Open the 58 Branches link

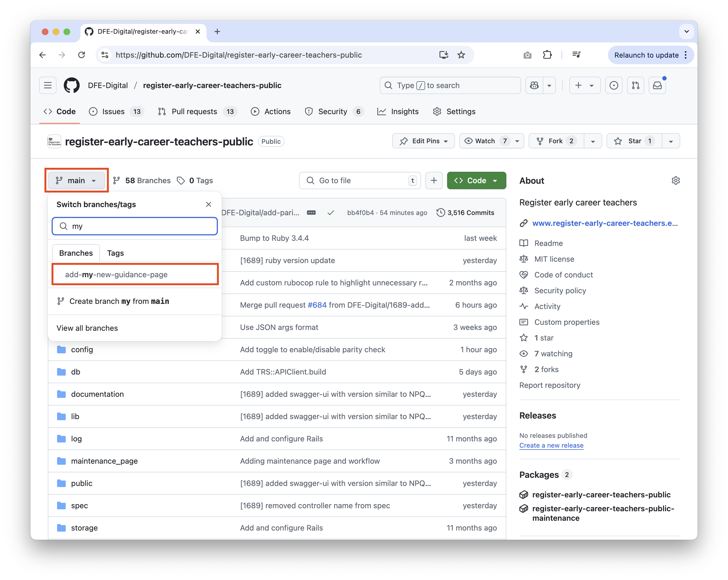[x=142, y=180]
